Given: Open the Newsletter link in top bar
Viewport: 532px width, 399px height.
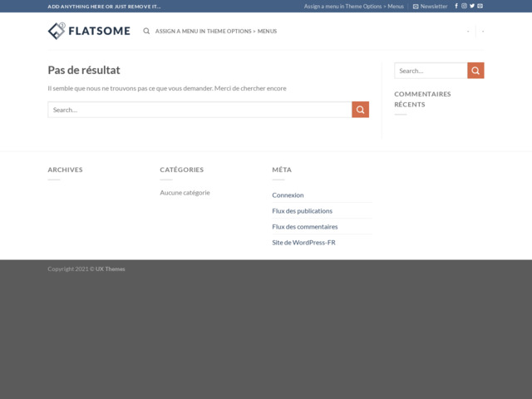Looking at the screenshot, I should coord(430,6).
